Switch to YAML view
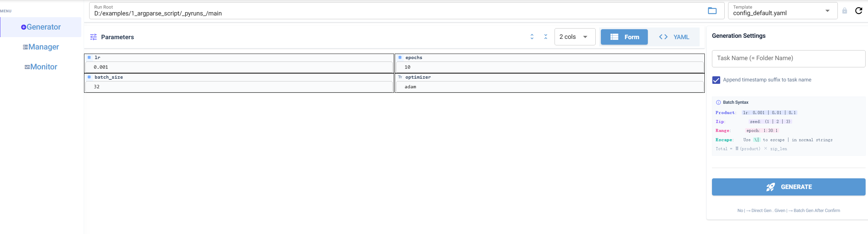The height and width of the screenshot is (234, 868). click(x=674, y=37)
